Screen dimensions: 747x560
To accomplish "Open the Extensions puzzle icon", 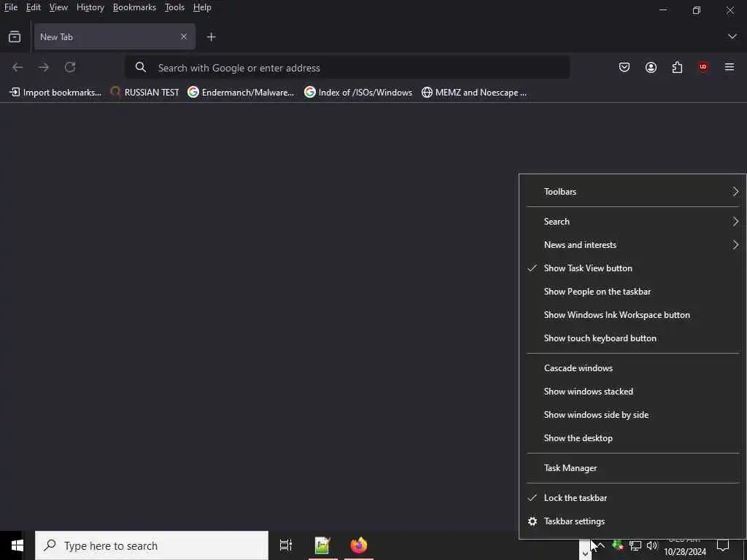I will pos(677,68).
